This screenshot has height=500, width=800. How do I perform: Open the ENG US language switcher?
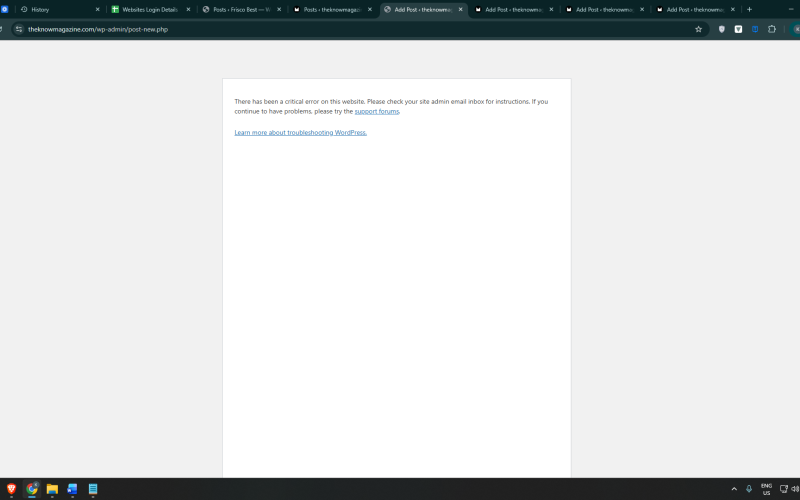coord(766,489)
